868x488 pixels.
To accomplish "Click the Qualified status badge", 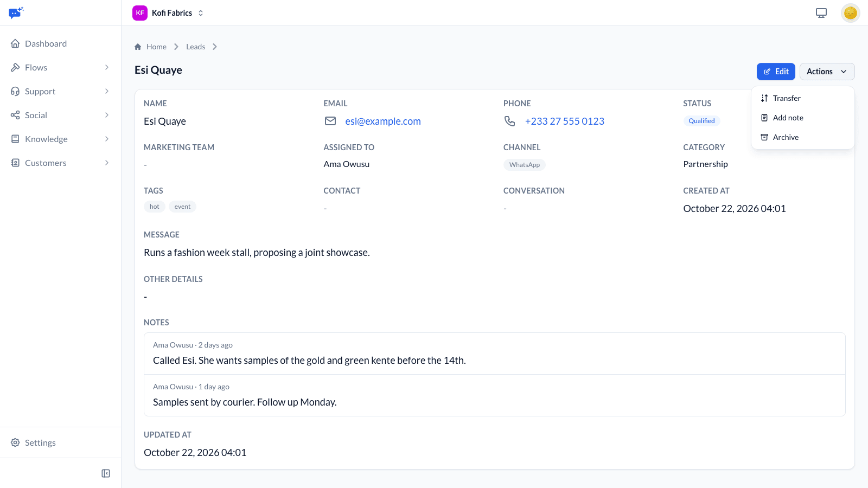I will (701, 121).
